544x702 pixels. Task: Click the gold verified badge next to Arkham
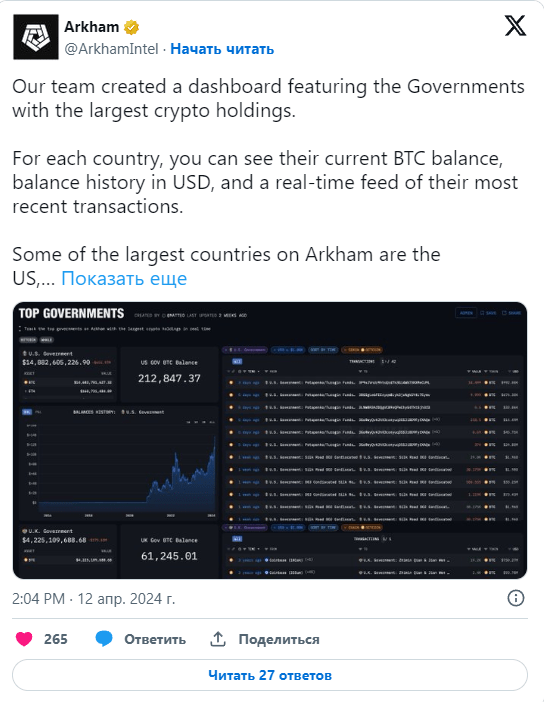[x=131, y=27]
